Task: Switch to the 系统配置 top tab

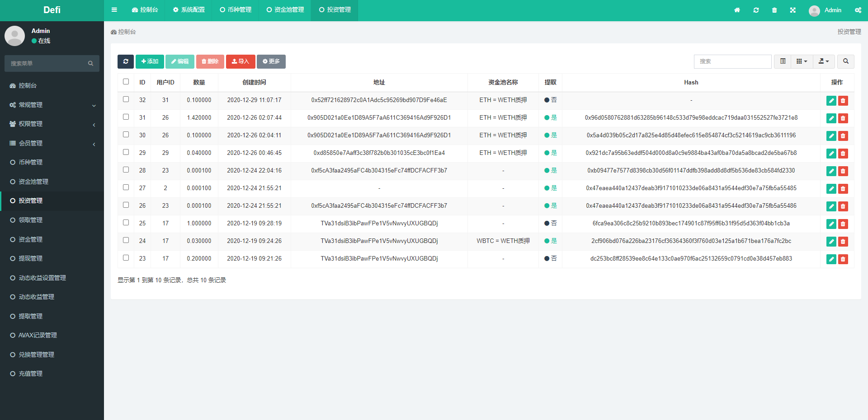Action: pos(189,10)
